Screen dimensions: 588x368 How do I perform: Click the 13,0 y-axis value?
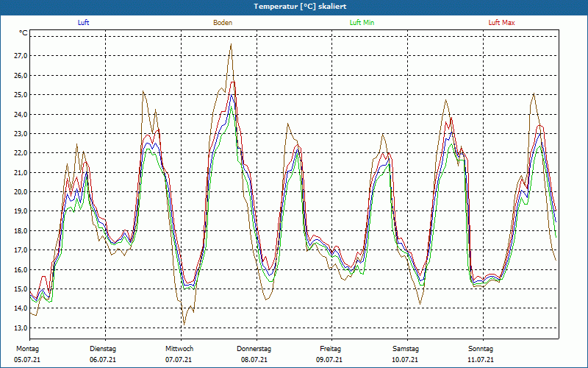21,328
